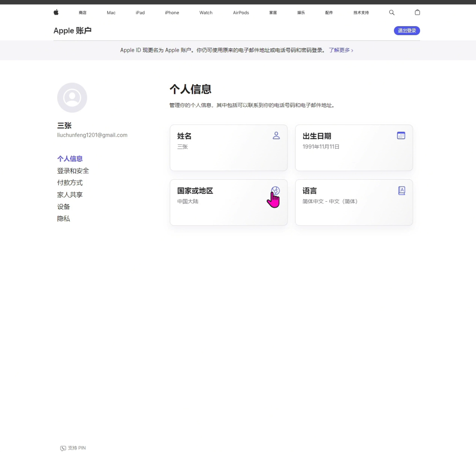The height and width of the screenshot is (452, 476).
Task: Click the 支持 PIN phone icon
Action: (x=63, y=448)
